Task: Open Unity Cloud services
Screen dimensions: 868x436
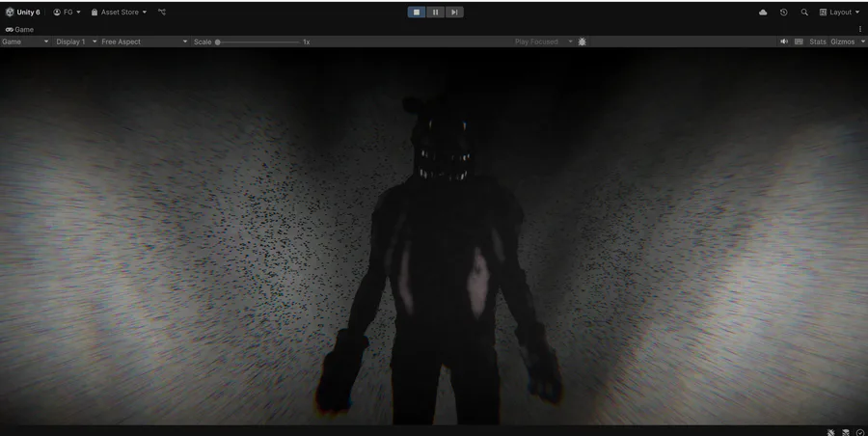Action: (x=763, y=13)
